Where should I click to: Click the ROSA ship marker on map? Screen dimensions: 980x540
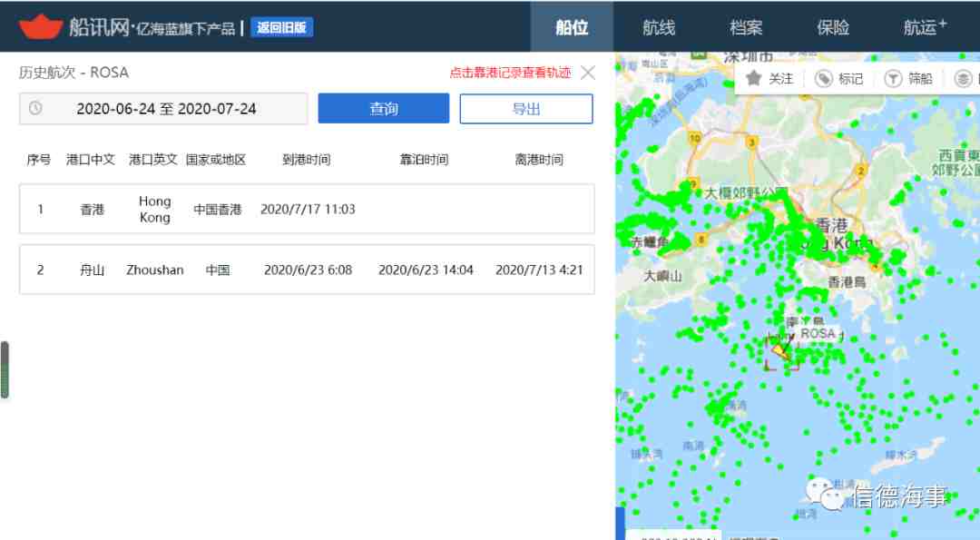781,350
